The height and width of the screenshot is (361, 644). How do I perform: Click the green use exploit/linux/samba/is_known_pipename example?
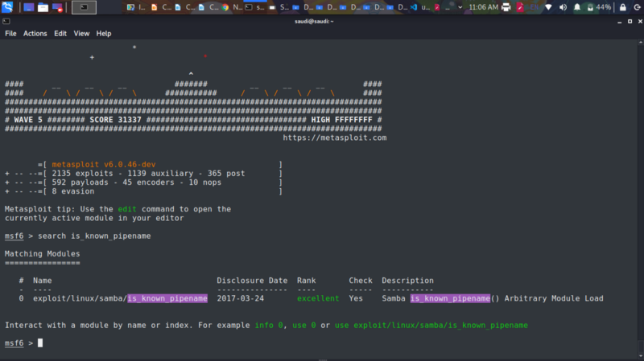pyautogui.click(x=431, y=326)
